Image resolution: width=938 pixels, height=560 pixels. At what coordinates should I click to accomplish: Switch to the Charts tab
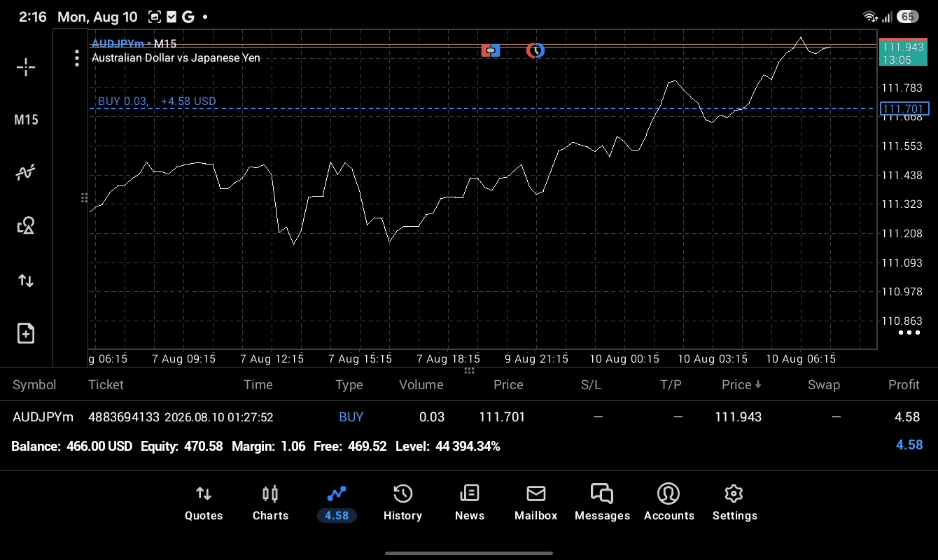click(x=270, y=503)
